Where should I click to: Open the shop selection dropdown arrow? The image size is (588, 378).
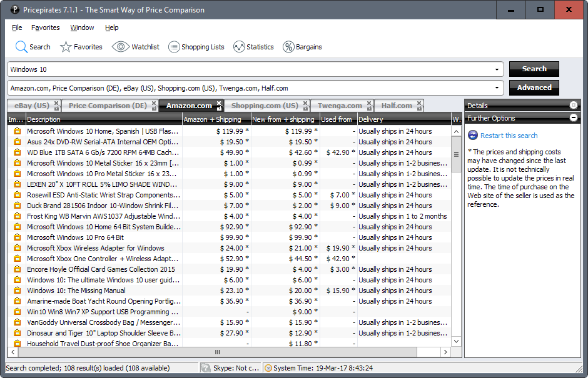[497, 88]
